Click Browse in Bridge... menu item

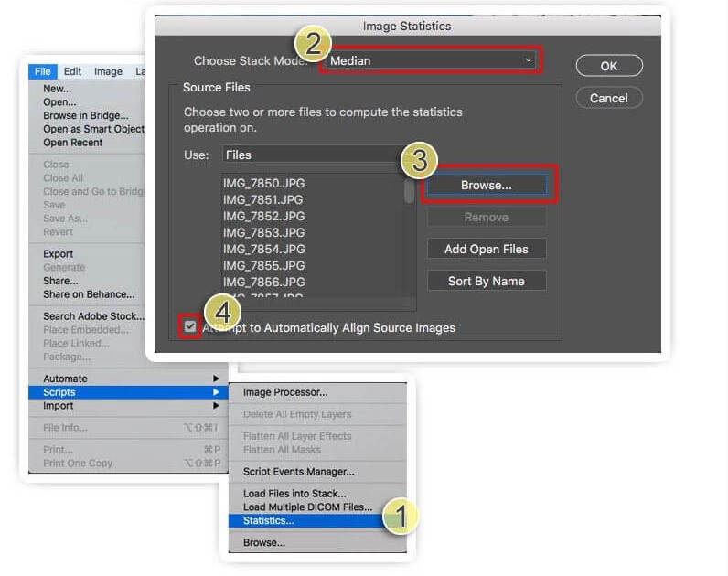[x=85, y=116]
